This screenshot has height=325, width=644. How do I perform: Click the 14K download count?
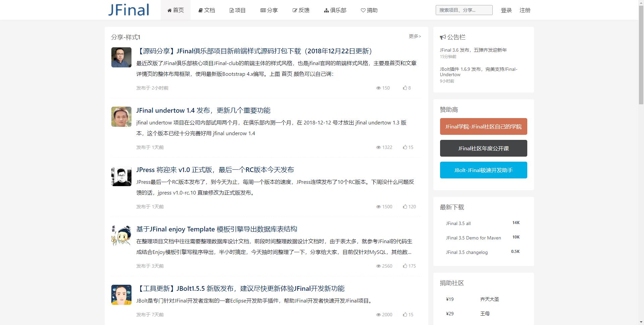516,223
